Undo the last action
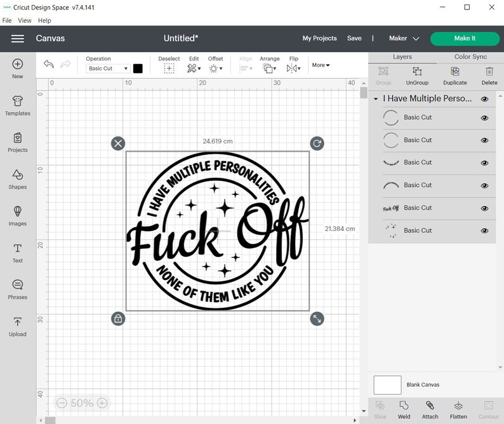Viewport: 504px width, 424px height. point(48,64)
